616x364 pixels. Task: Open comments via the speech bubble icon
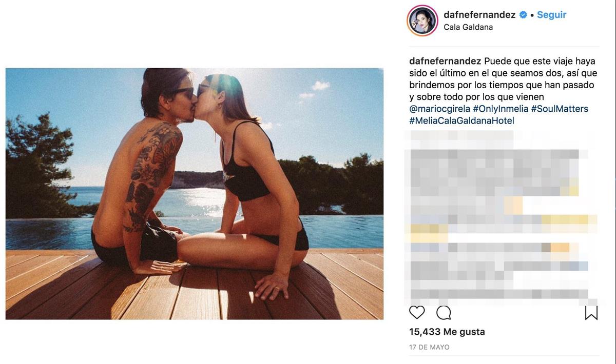[444, 312]
